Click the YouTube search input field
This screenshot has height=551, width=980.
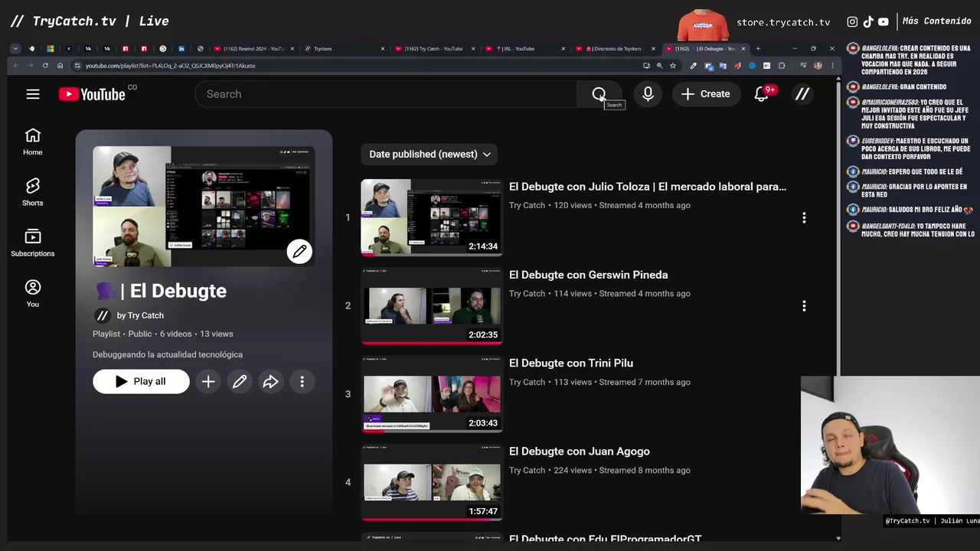click(386, 94)
